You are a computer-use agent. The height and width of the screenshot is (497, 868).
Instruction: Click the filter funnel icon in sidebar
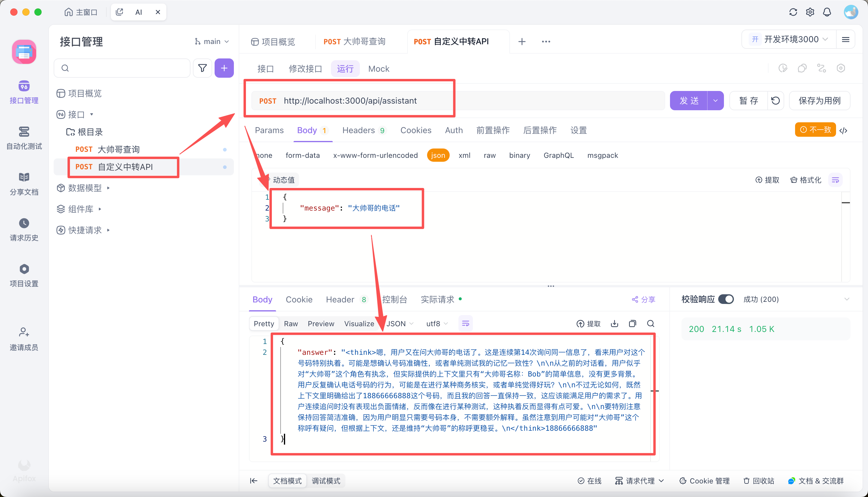(x=203, y=68)
